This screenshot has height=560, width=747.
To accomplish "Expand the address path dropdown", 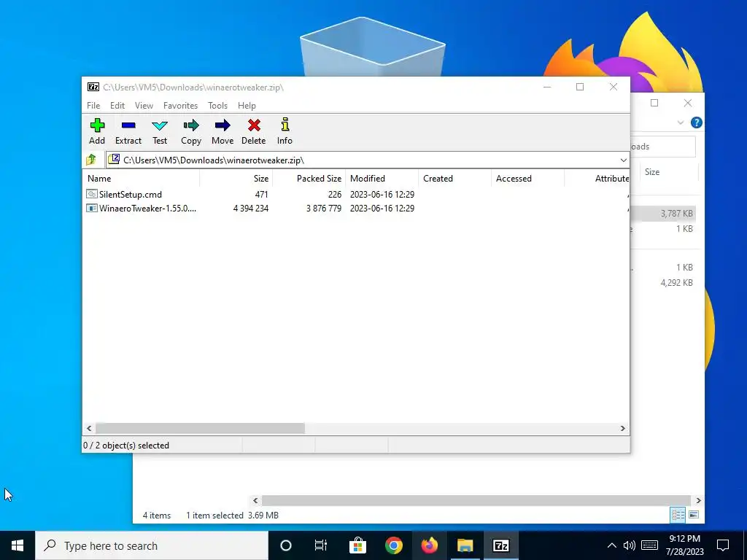I will pos(623,160).
